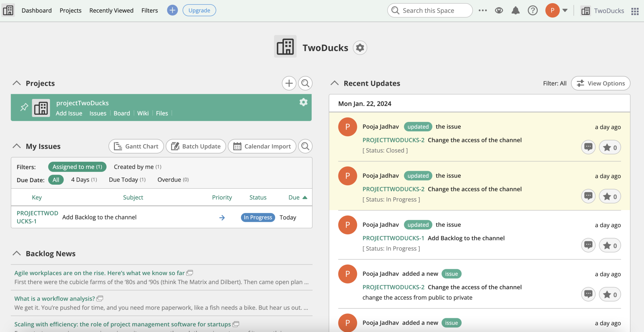
Task: Open the profile dropdown arrow
Action: (x=565, y=10)
